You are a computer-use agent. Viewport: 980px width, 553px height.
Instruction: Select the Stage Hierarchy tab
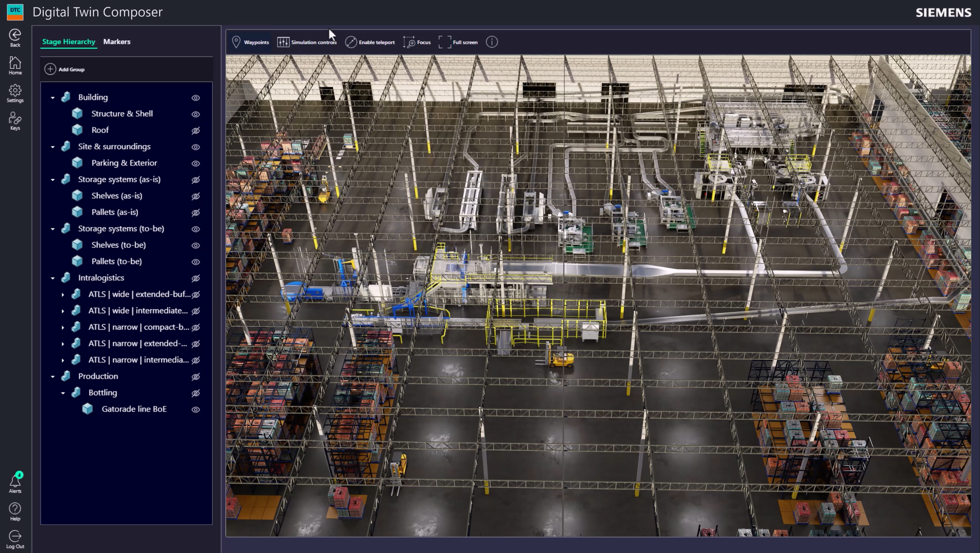coord(68,42)
